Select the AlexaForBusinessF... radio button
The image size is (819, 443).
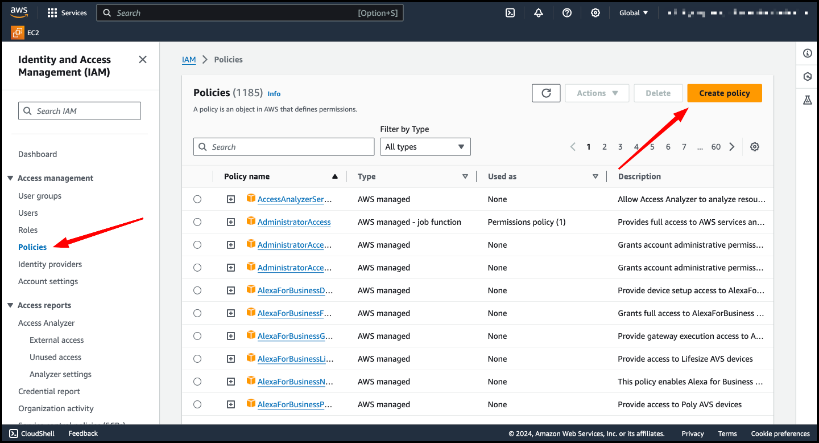[x=197, y=313]
